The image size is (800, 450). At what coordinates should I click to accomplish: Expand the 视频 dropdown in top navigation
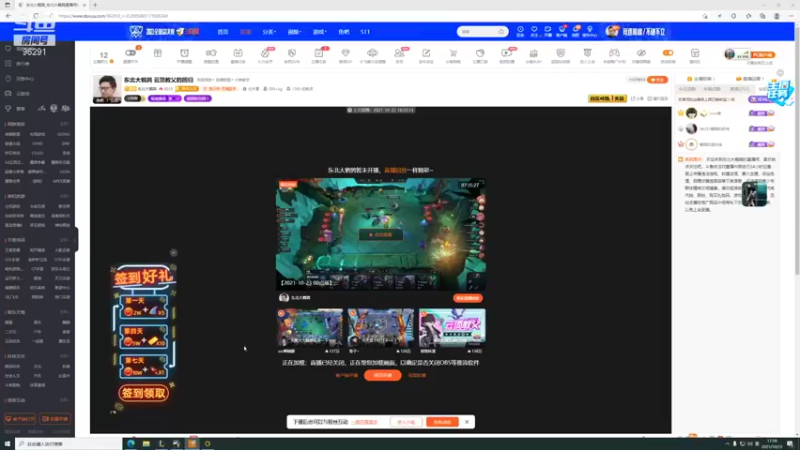(x=294, y=32)
